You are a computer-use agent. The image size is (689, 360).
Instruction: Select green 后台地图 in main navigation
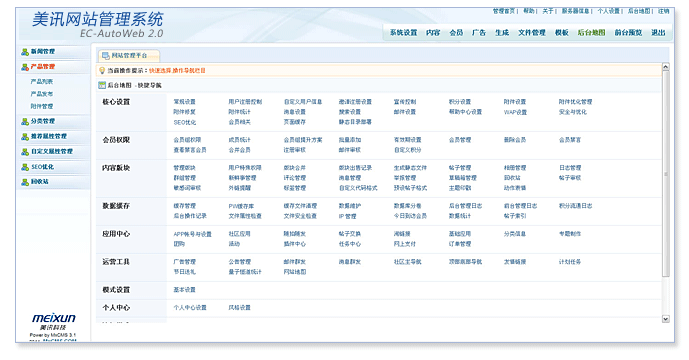point(591,33)
